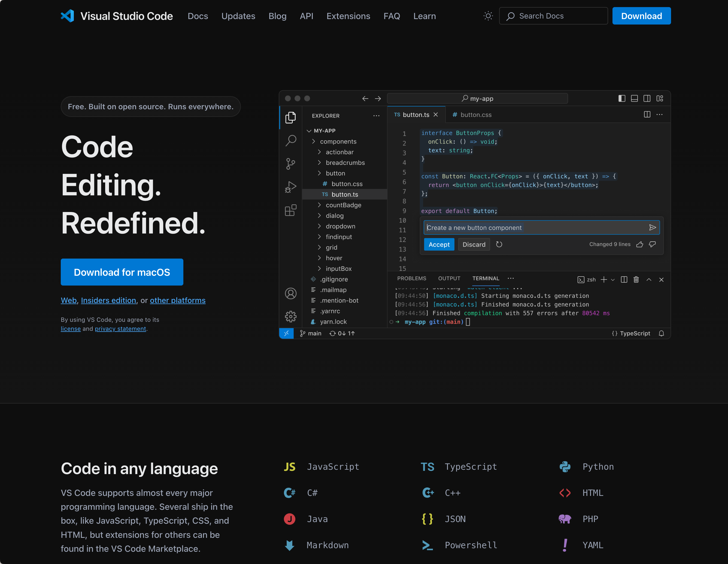
Task: Select the PROBLEMS tab in the panel
Action: pyautogui.click(x=412, y=278)
